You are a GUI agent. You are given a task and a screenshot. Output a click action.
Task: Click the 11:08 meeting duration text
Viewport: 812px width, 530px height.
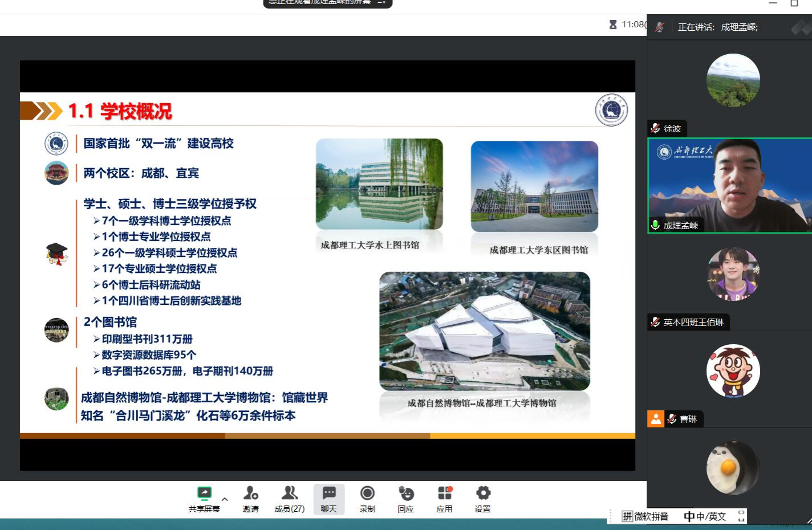[x=633, y=25]
